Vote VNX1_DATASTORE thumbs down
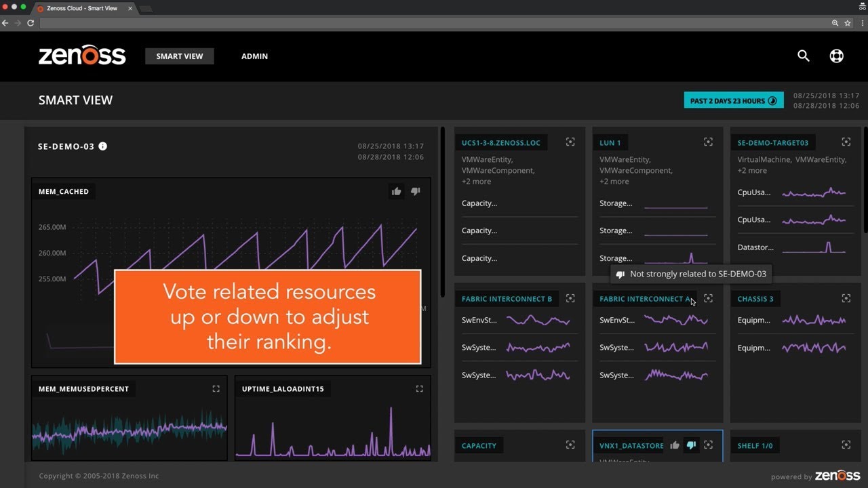 (691, 445)
